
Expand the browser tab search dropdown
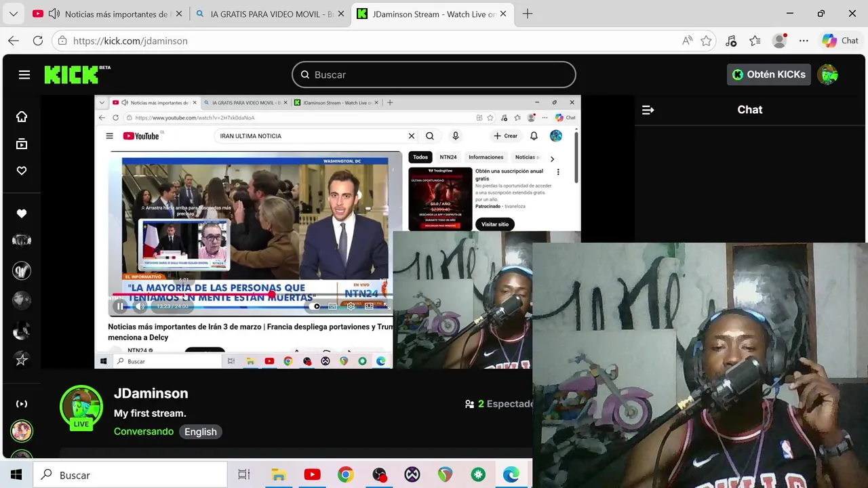pos(14,14)
